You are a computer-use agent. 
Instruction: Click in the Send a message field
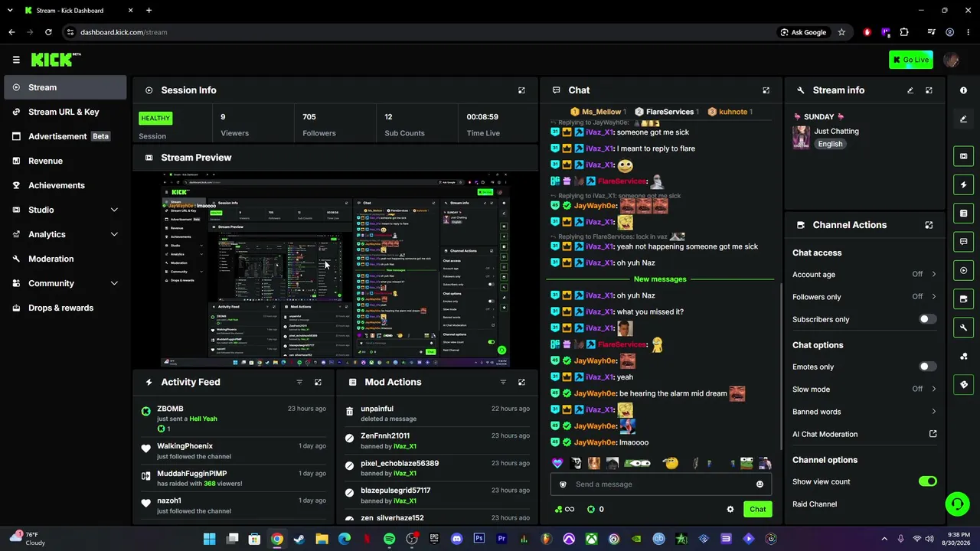(661, 484)
